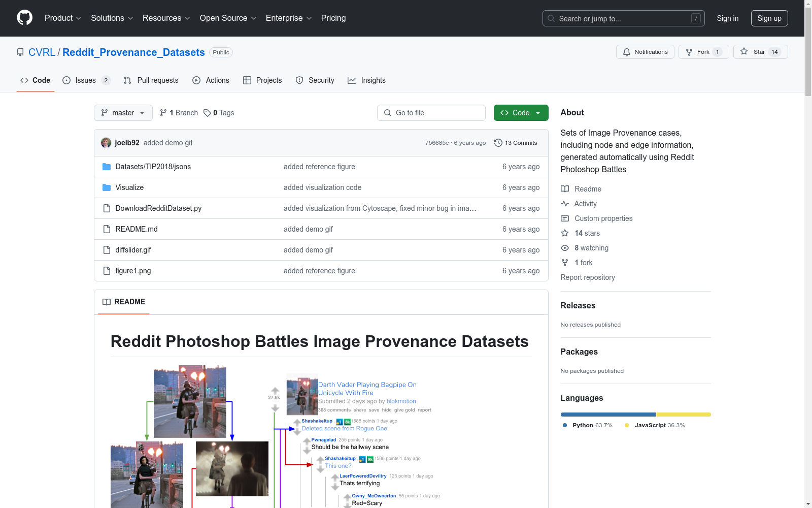
Task: View 1 fork link in About
Action: coord(577,263)
